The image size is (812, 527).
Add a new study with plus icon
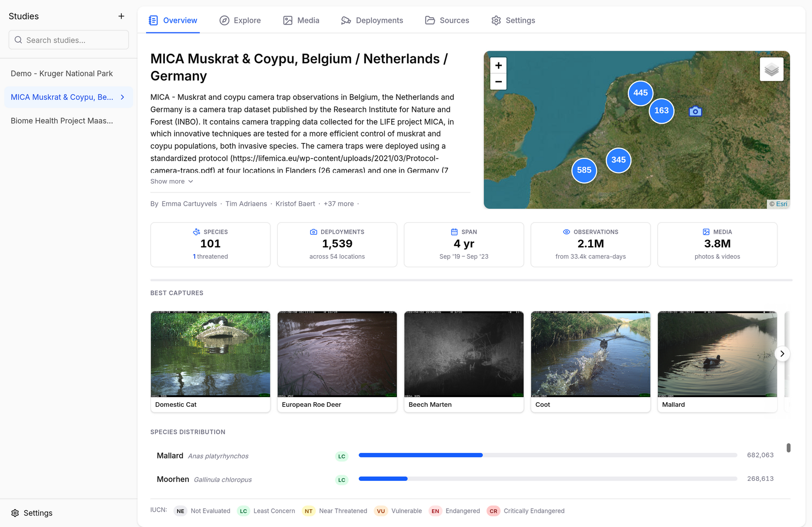coord(121,16)
